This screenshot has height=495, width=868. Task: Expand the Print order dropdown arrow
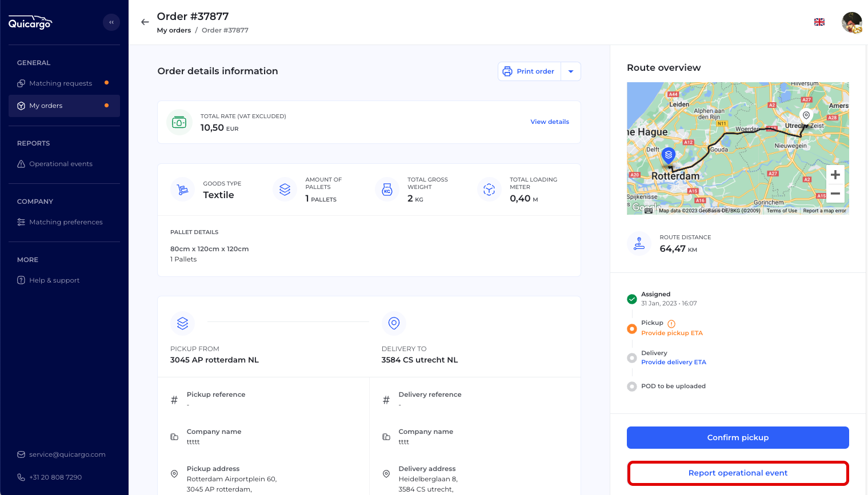[571, 71]
